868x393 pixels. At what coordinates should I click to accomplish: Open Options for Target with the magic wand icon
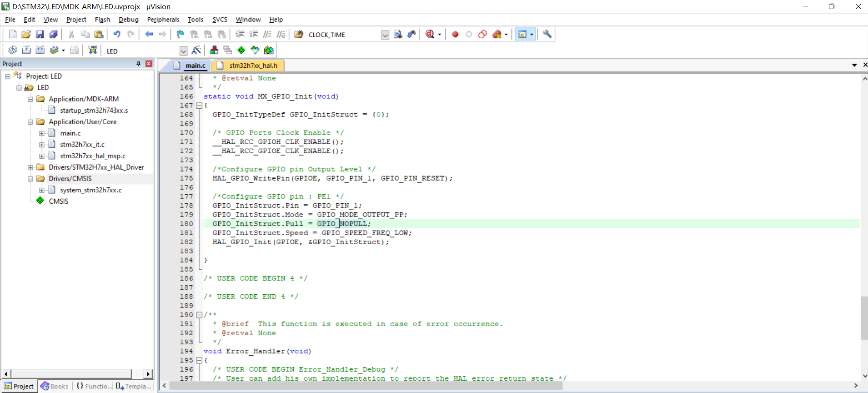[196, 50]
